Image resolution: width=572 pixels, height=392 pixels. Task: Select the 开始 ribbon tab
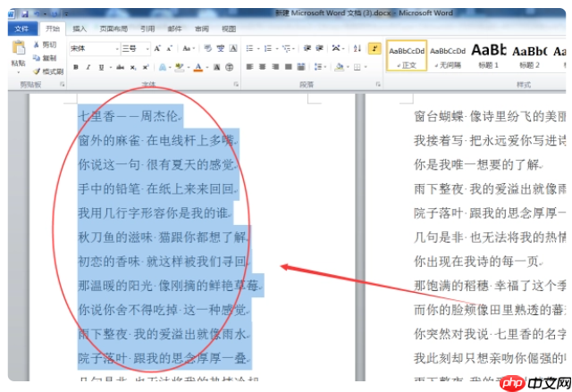point(53,29)
